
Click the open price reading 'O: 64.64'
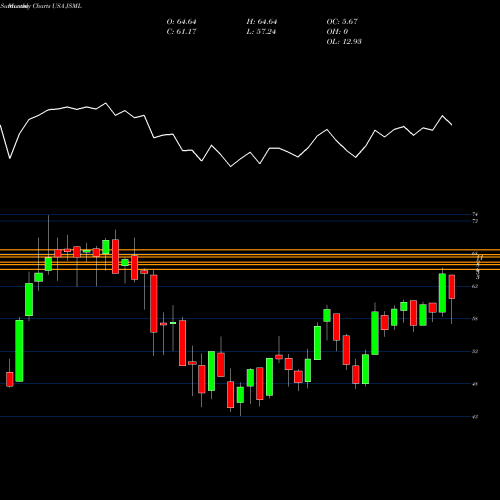pos(181,22)
